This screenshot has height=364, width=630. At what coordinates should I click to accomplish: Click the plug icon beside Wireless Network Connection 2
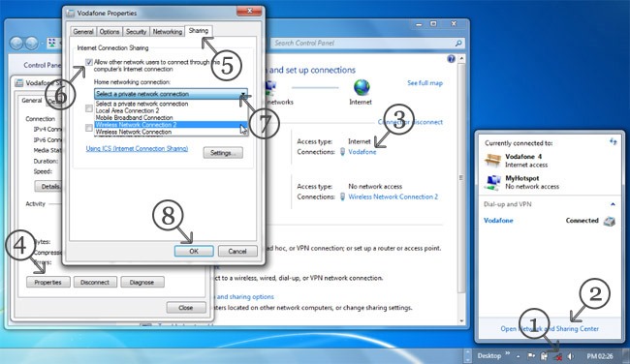(x=343, y=197)
